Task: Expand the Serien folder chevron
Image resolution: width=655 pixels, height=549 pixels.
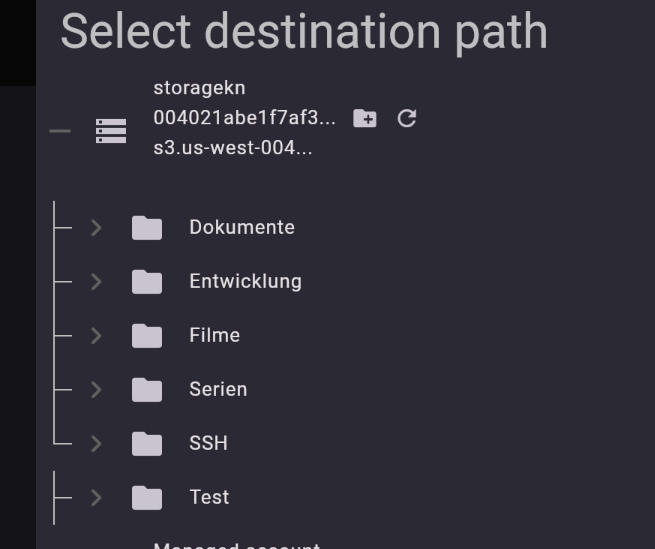Action: [96, 389]
